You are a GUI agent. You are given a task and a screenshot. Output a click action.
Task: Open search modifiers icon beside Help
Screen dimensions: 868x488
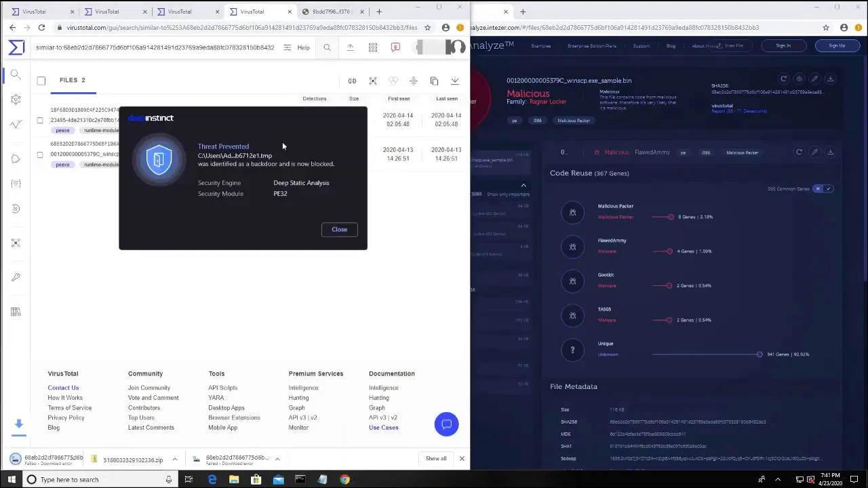point(288,47)
